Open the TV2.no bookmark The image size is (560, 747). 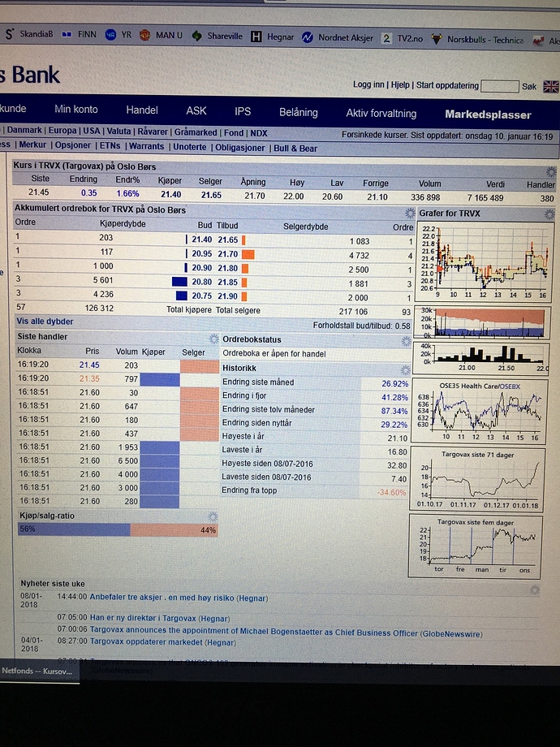(x=403, y=39)
